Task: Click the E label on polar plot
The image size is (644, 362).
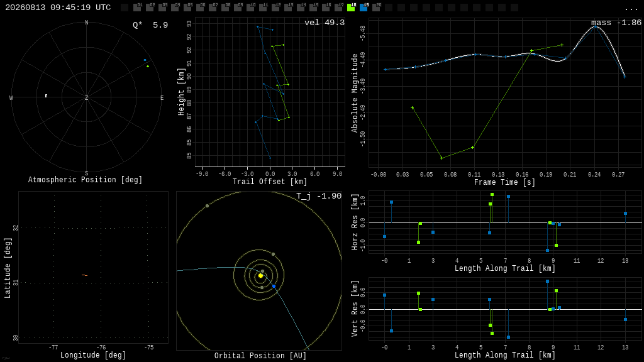Action: point(162,97)
